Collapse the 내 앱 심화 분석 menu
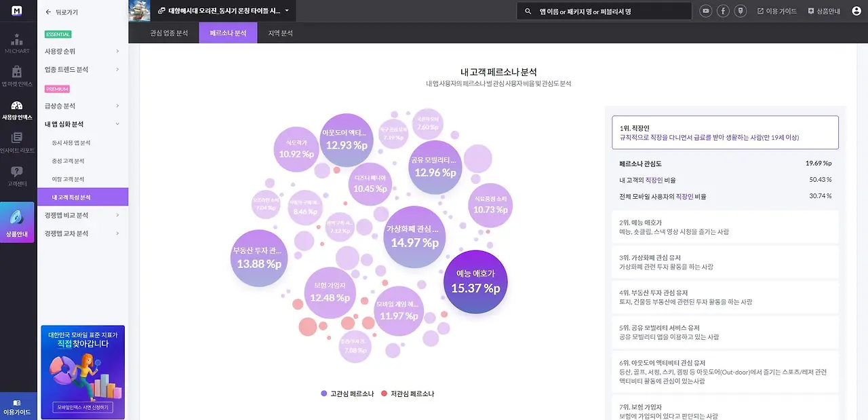This screenshot has width=868, height=420. [82, 124]
